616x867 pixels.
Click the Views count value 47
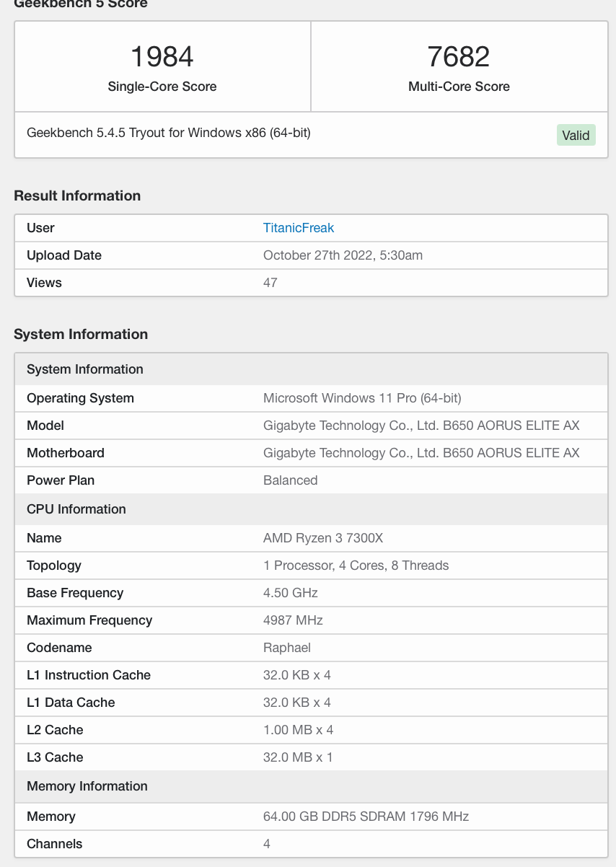click(270, 283)
